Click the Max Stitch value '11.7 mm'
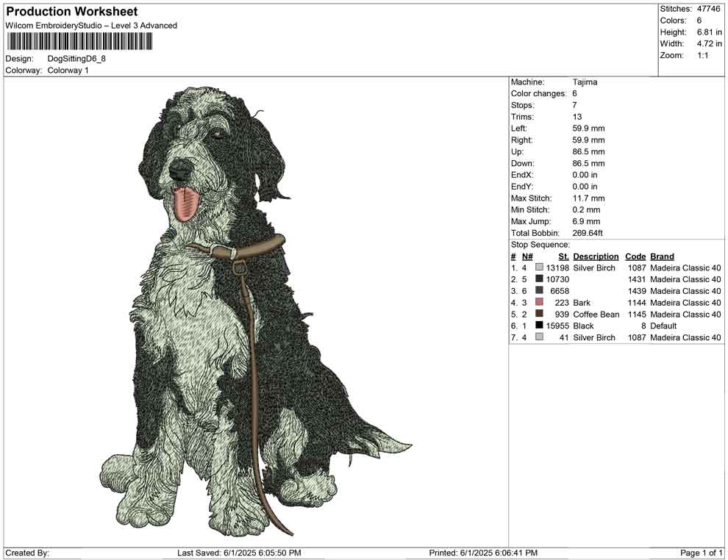728x560 pixels. click(x=588, y=198)
